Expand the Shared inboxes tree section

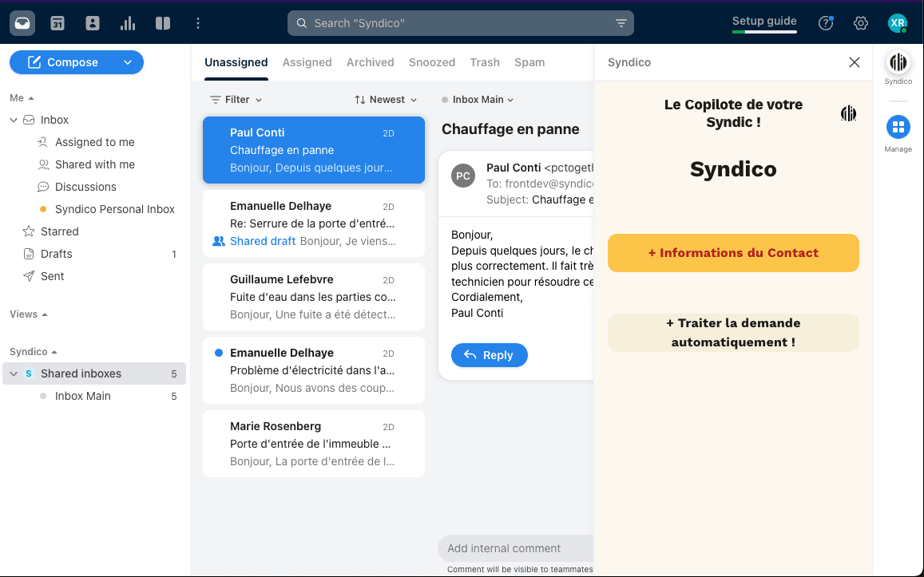pos(13,373)
